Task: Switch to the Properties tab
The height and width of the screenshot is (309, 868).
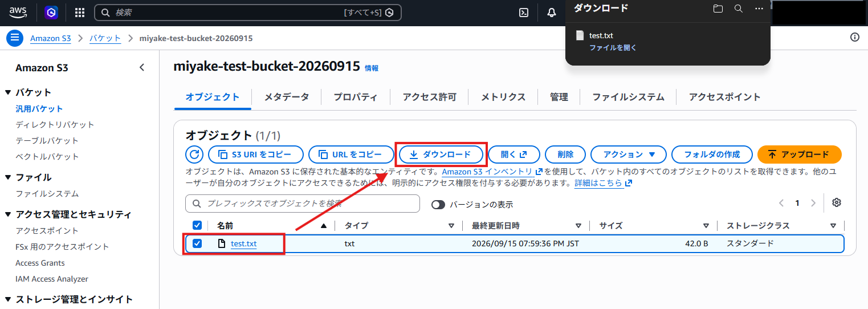Action: tap(356, 97)
